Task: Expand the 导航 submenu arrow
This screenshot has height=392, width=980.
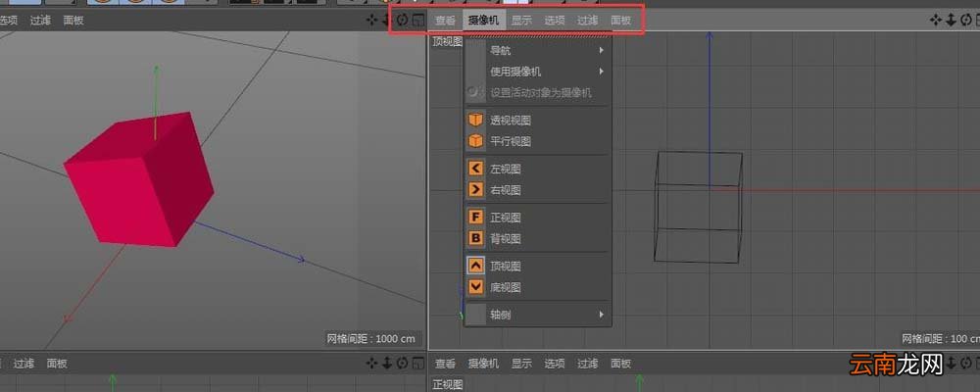Action: pos(602,50)
